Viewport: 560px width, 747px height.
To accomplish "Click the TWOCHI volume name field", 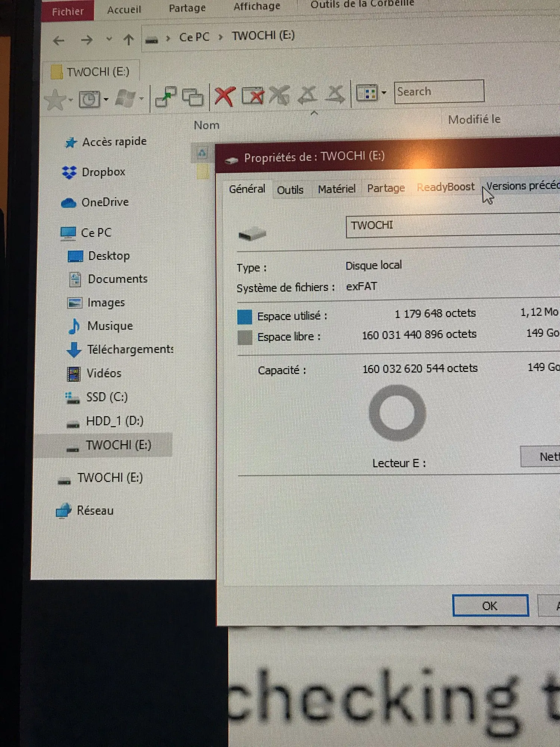I will [x=453, y=226].
